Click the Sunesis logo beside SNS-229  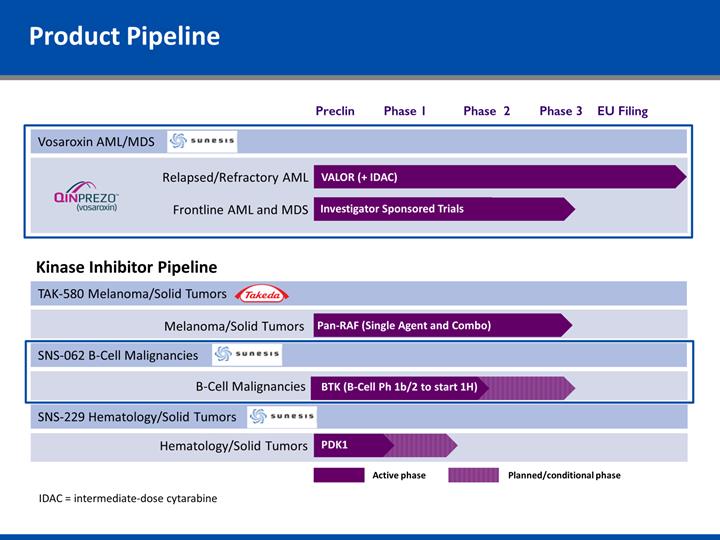[x=282, y=417]
